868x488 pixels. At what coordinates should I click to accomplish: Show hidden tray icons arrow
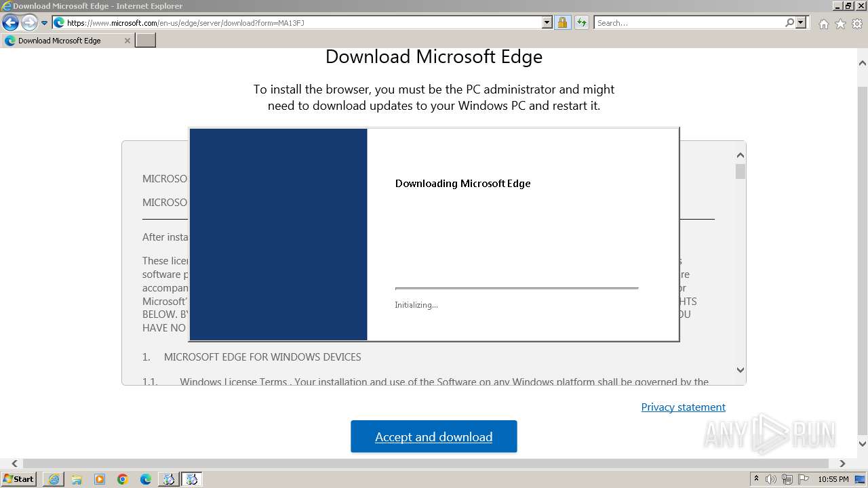click(757, 479)
